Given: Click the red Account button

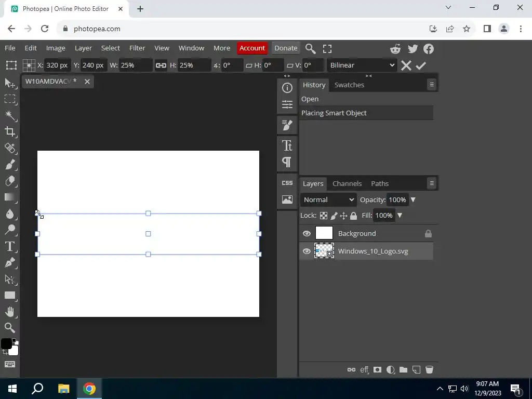Looking at the screenshot, I should click(252, 48).
